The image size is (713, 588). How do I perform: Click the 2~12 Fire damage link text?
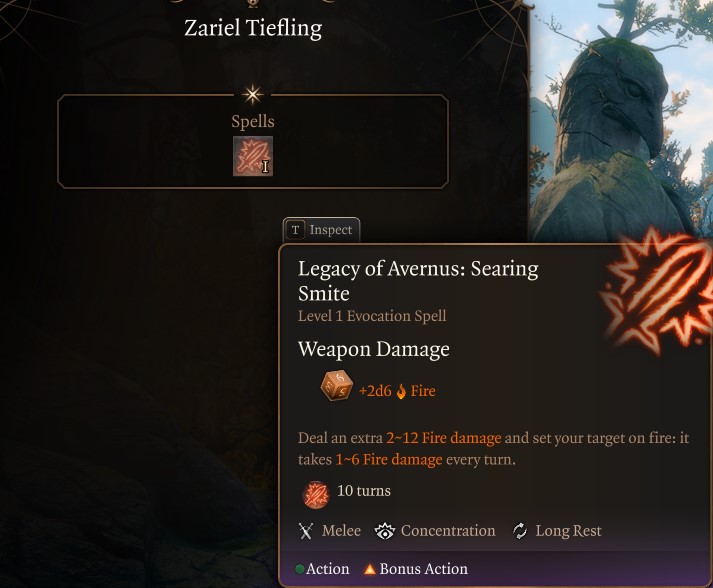click(x=444, y=437)
